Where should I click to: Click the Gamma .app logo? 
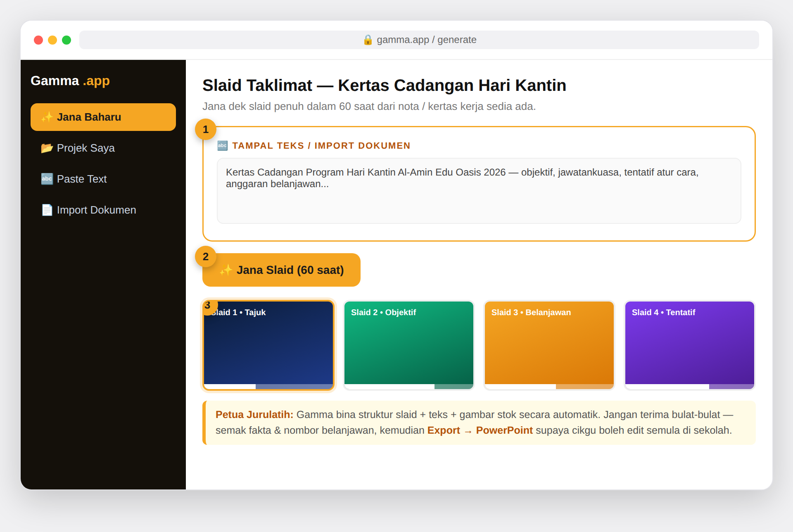[70, 81]
